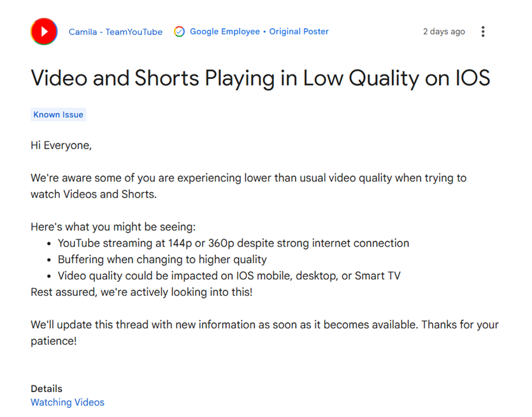
Task: Click the '2 days ago' timestamp
Action: [443, 32]
